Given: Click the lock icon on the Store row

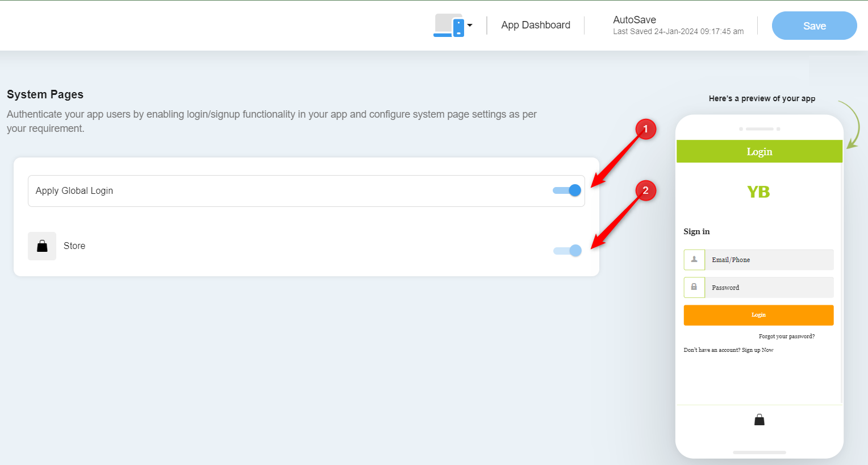Looking at the screenshot, I should (42, 246).
